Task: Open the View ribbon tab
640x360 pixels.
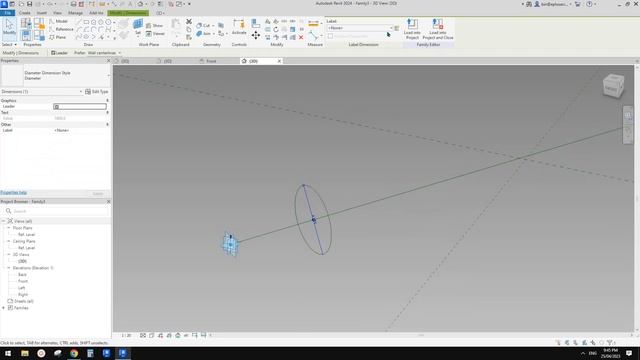Action: click(57, 13)
